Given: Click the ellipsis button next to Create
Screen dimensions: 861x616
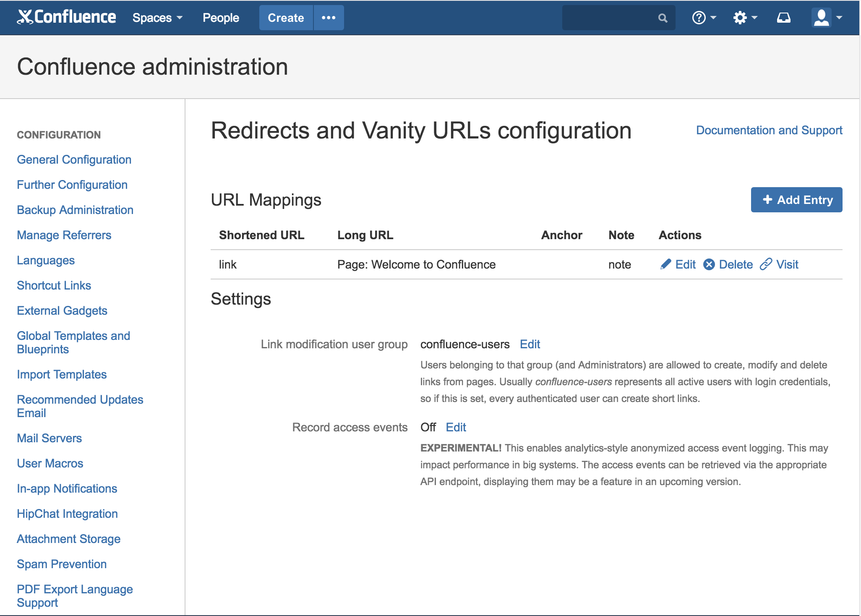Looking at the screenshot, I should point(329,18).
